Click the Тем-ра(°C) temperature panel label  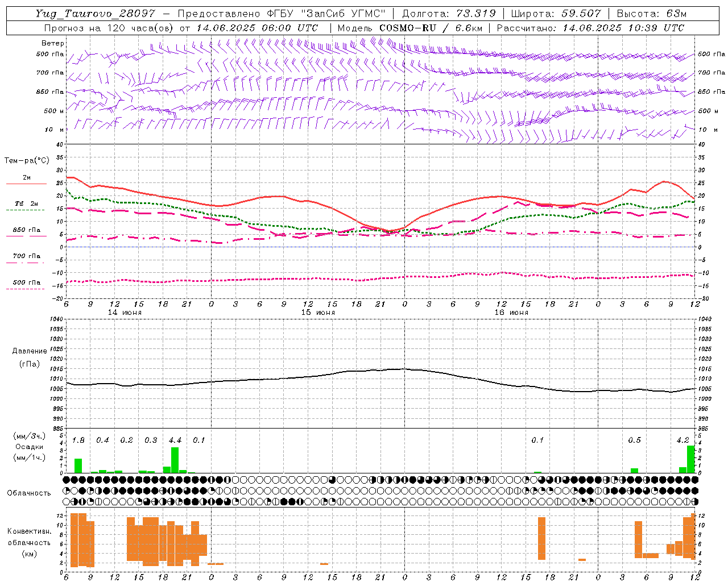coord(27,161)
